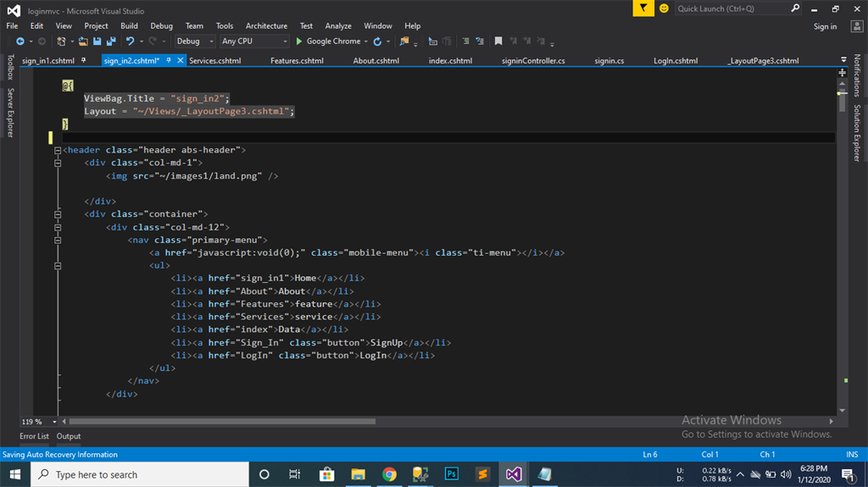Click the Save All icon
This screenshot has height=487, width=868.
(x=111, y=42)
